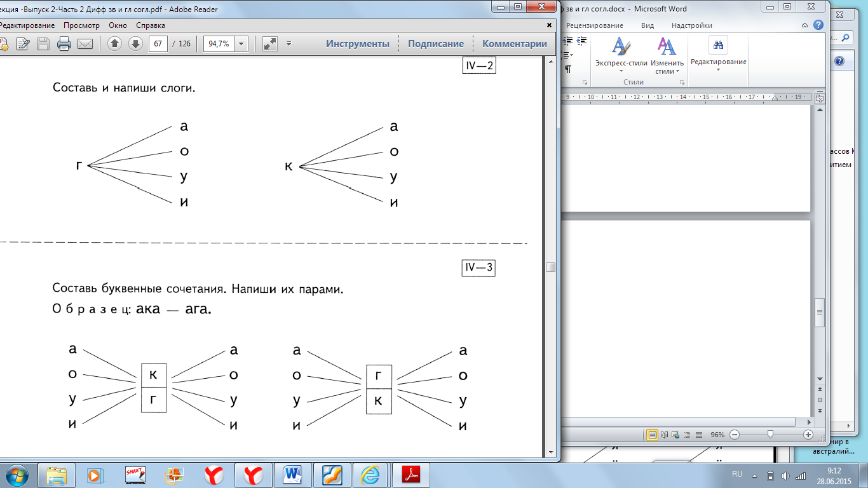The height and width of the screenshot is (488, 868).
Task: Open Изменить стили dropdown
Action: [x=667, y=55]
